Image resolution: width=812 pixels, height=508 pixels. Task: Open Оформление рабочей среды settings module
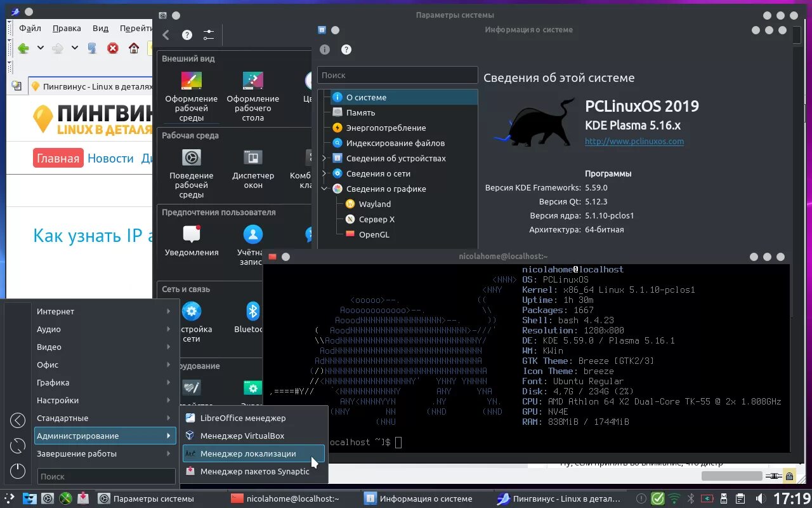191,96
